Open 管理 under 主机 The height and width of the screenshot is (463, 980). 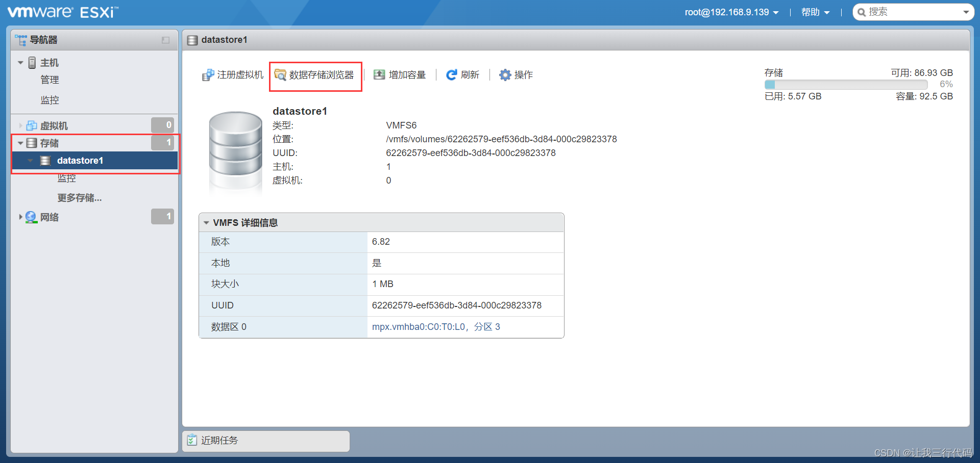(50, 80)
